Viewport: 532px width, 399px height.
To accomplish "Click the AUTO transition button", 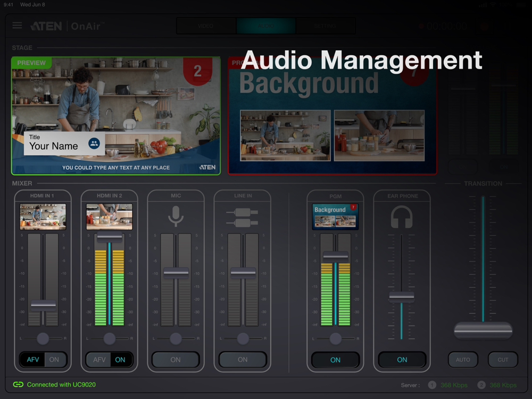I will click(x=463, y=360).
